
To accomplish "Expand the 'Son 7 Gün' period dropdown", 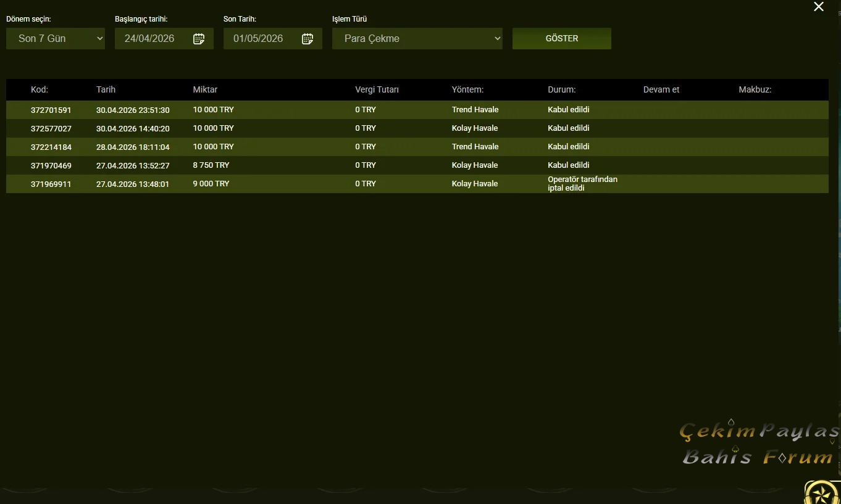I will coord(56,38).
